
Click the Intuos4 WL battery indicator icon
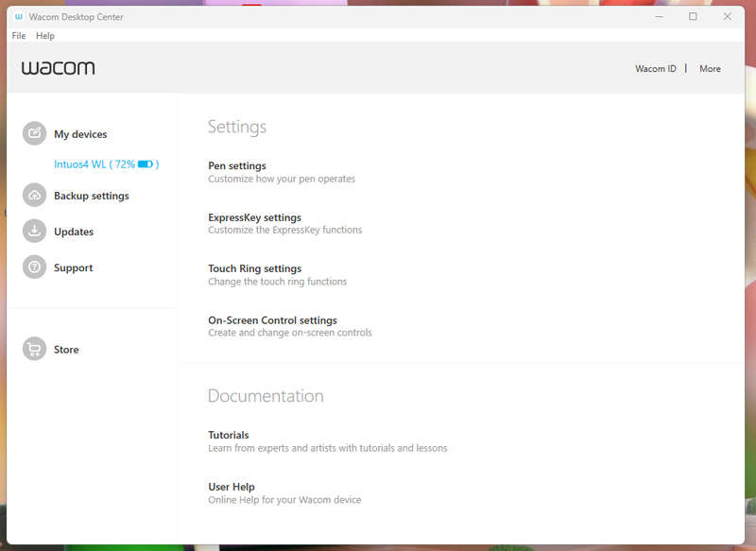(146, 164)
